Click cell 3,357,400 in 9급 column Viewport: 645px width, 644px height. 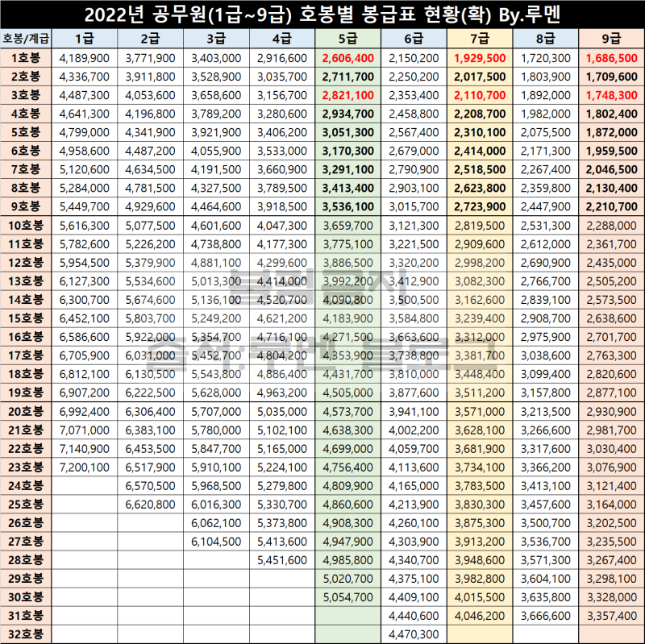tap(612, 616)
